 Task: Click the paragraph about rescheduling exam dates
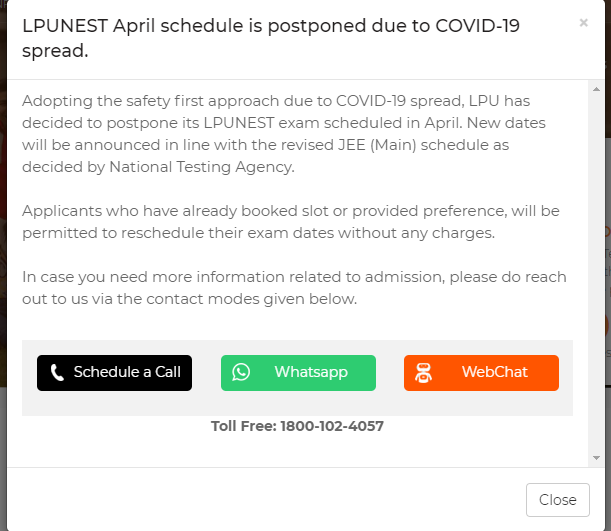[291, 222]
